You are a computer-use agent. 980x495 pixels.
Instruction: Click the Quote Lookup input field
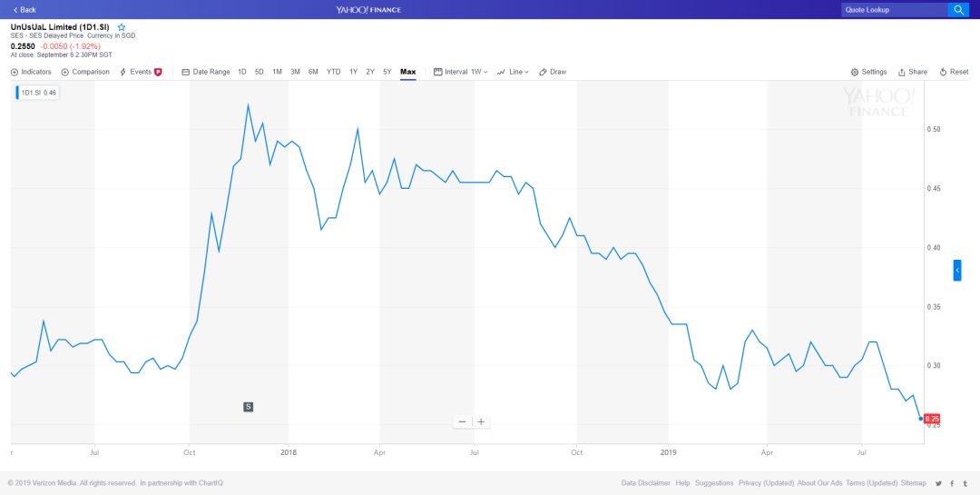(895, 9)
